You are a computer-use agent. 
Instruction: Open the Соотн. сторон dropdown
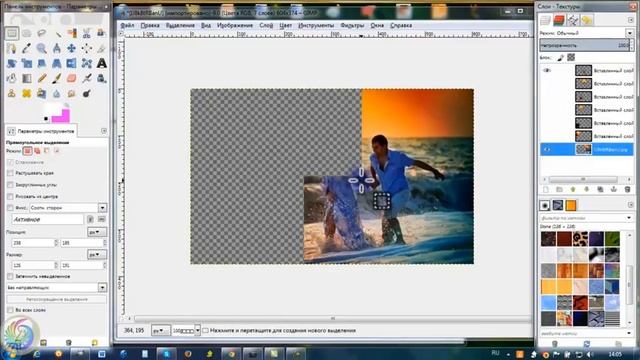point(102,208)
